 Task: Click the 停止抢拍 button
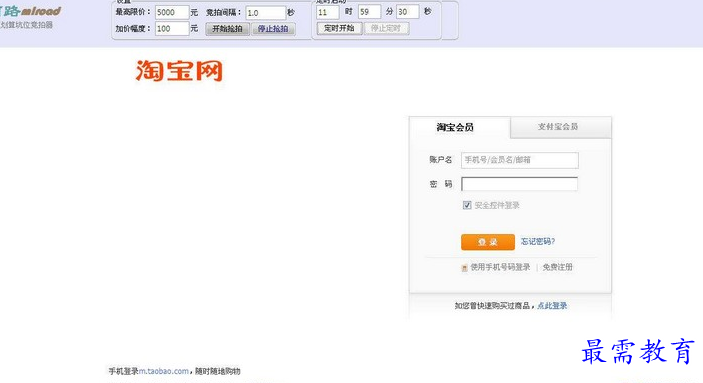pos(273,29)
